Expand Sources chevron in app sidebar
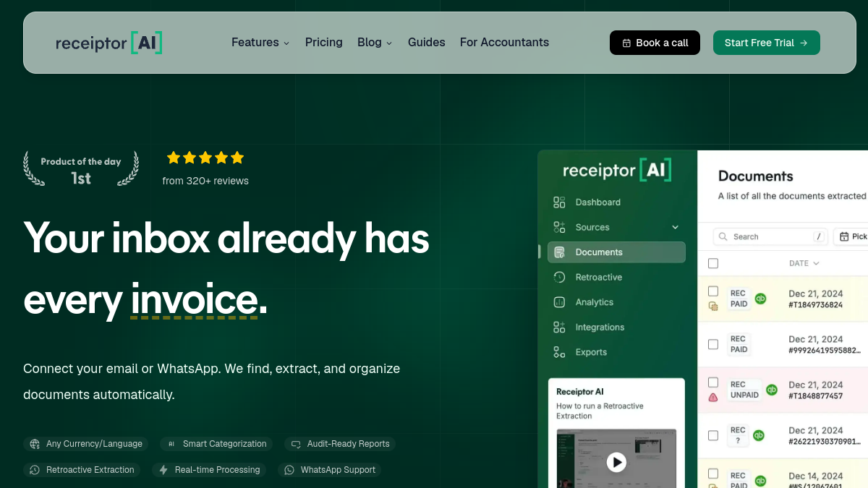Screen dimensions: 868x488 pyautogui.click(x=676, y=227)
